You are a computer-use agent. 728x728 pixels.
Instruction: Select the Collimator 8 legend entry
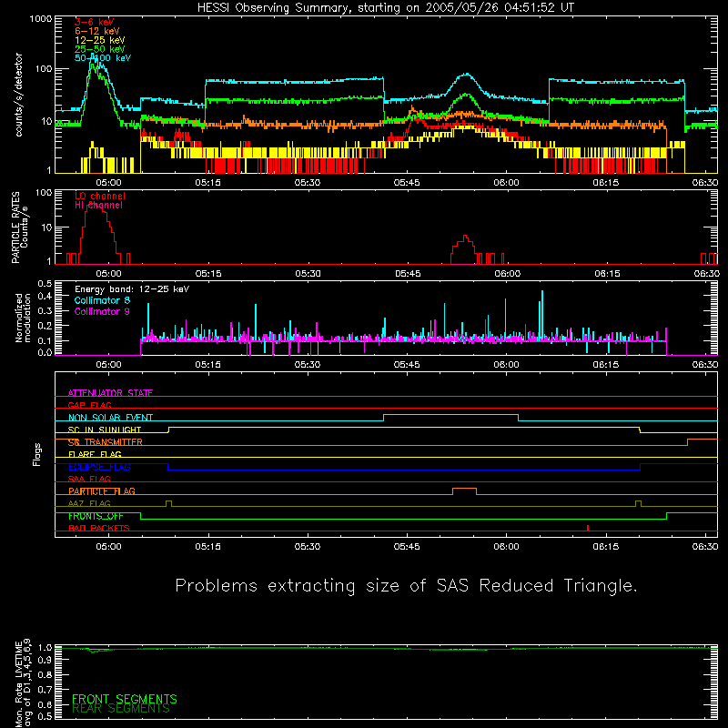pyautogui.click(x=102, y=300)
